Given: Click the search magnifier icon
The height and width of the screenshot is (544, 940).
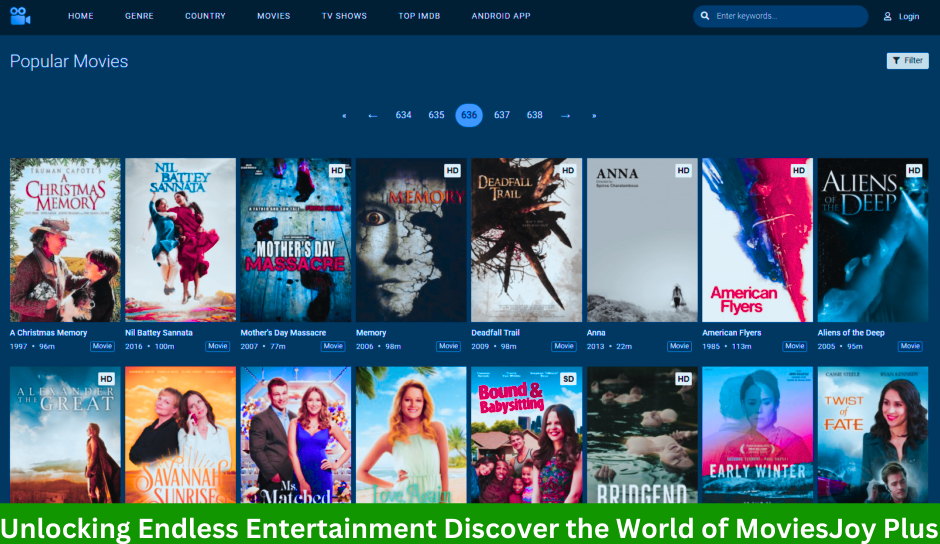Looking at the screenshot, I should click(705, 16).
